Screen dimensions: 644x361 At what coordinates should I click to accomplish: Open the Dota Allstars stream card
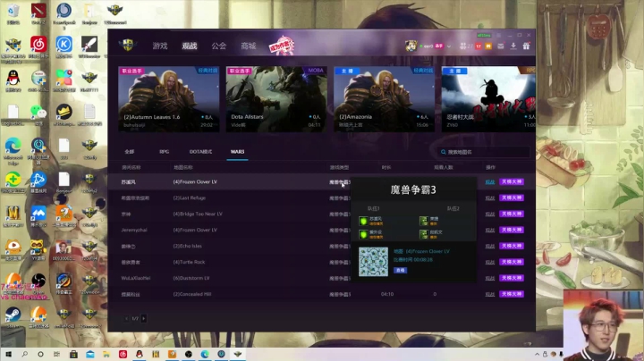point(276,99)
